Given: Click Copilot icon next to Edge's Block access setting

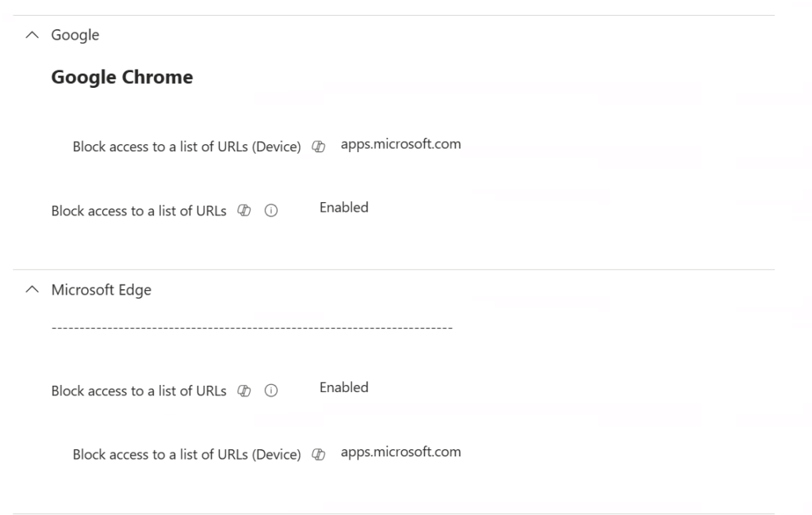Looking at the screenshot, I should 245,391.
